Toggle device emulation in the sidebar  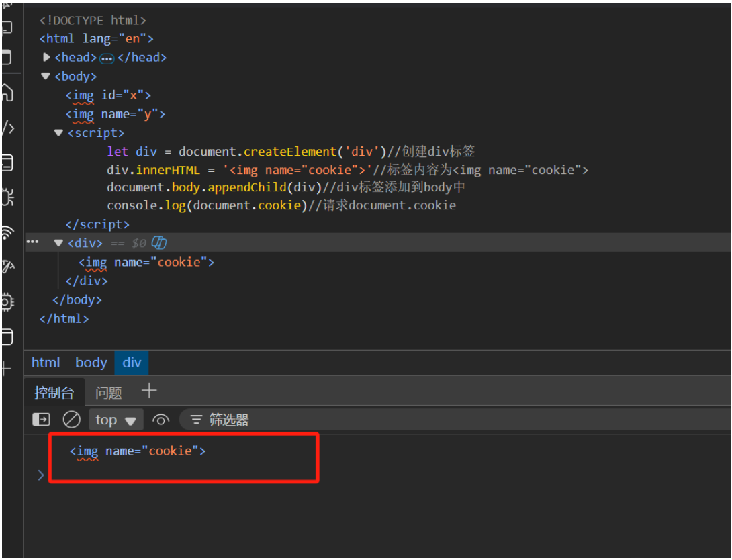[7, 28]
